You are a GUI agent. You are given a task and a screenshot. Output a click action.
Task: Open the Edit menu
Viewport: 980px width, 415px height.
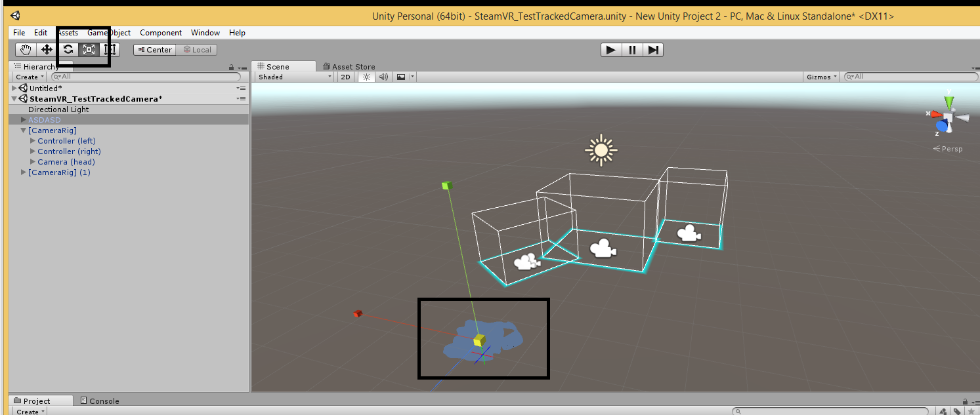(x=41, y=33)
